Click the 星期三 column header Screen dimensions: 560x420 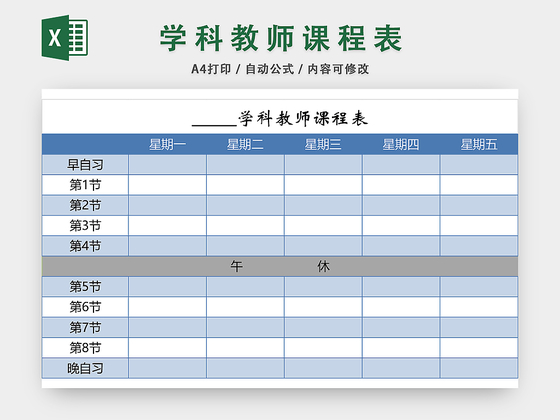[x=323, y=145]
